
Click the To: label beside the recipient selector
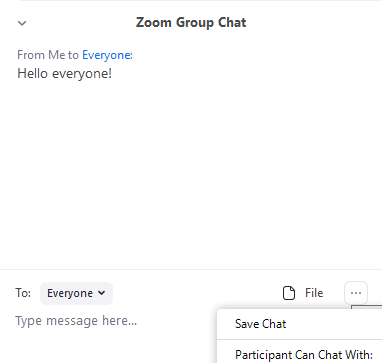point(23,293)
